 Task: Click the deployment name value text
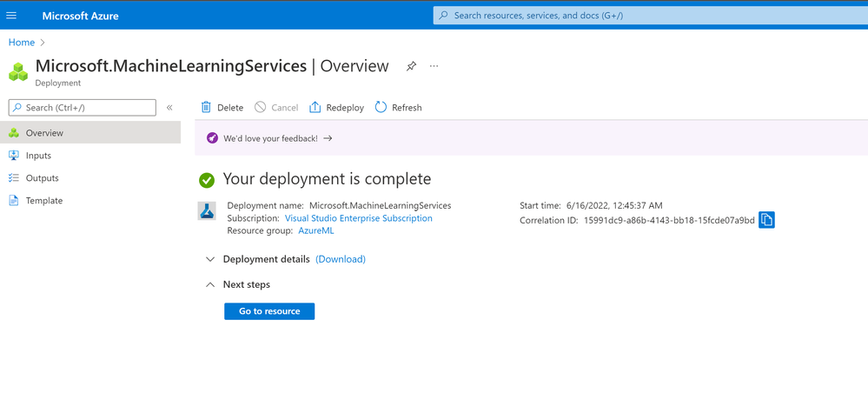click(x=381, y=205)
